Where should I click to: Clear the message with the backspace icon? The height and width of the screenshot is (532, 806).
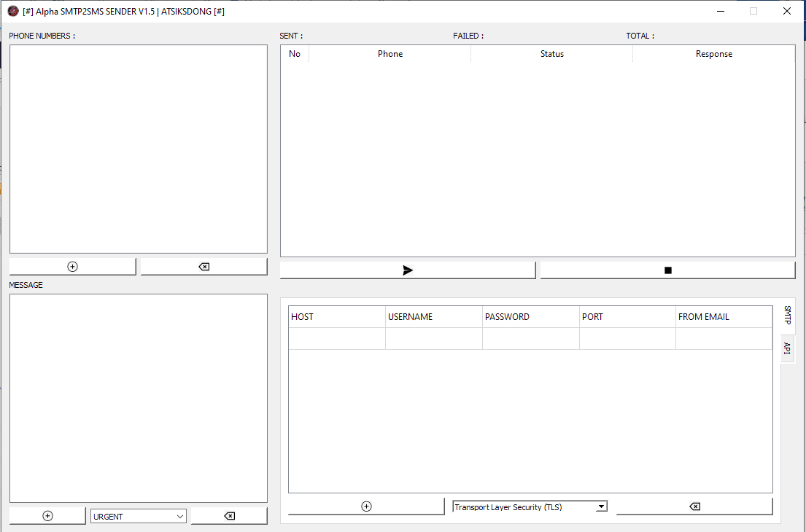click(229, 515)
